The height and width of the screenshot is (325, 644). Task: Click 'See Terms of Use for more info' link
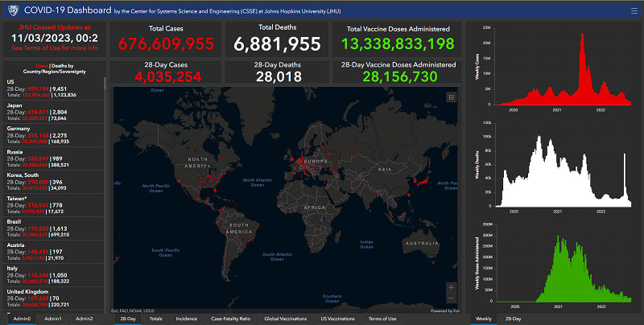click(55, 48)
